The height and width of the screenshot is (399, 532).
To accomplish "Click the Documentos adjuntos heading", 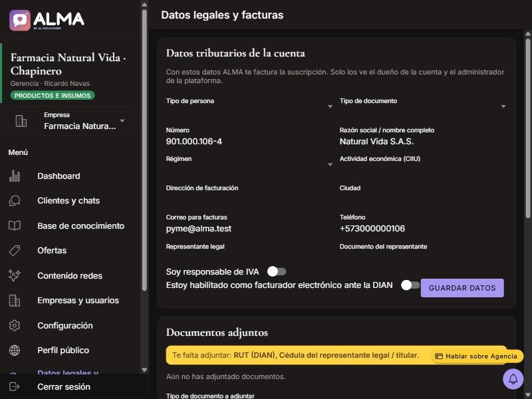I will pyautogui.click(x=217, y=332).
